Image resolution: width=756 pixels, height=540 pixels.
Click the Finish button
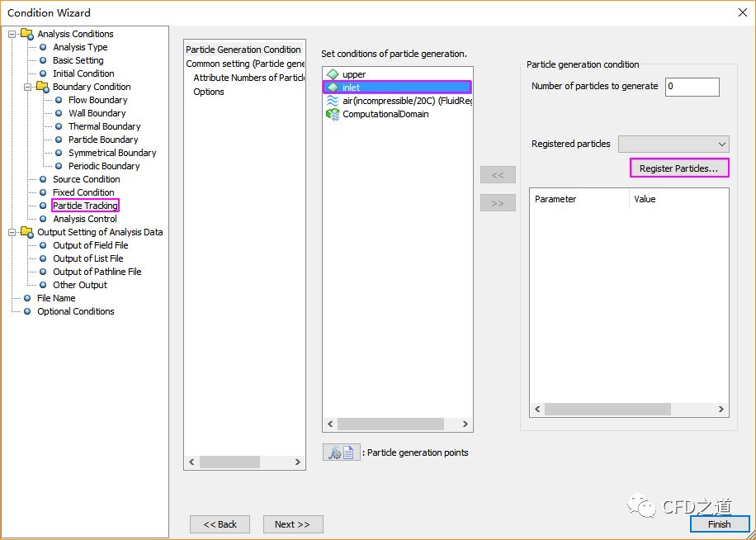720,524
